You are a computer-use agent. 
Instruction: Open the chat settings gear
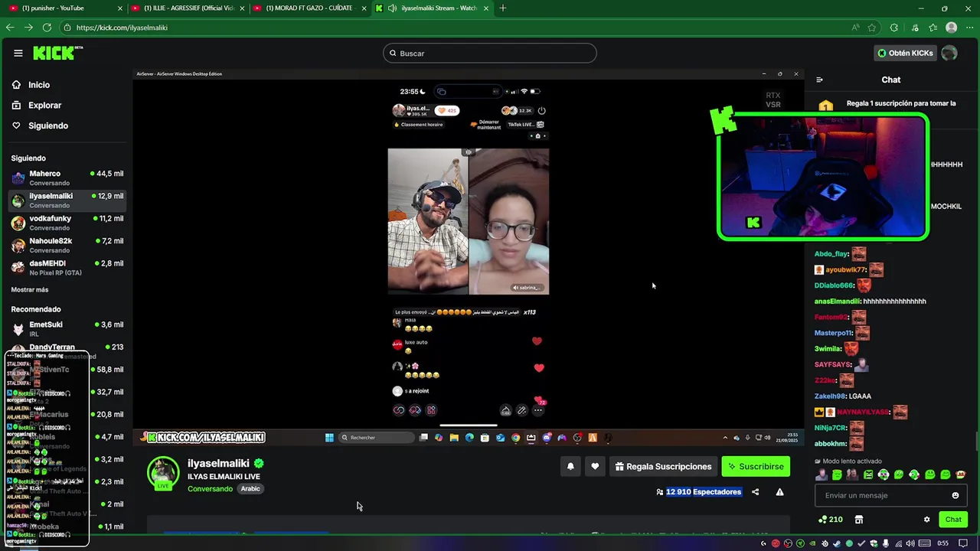pyautogui.click(x=926, y=520)
